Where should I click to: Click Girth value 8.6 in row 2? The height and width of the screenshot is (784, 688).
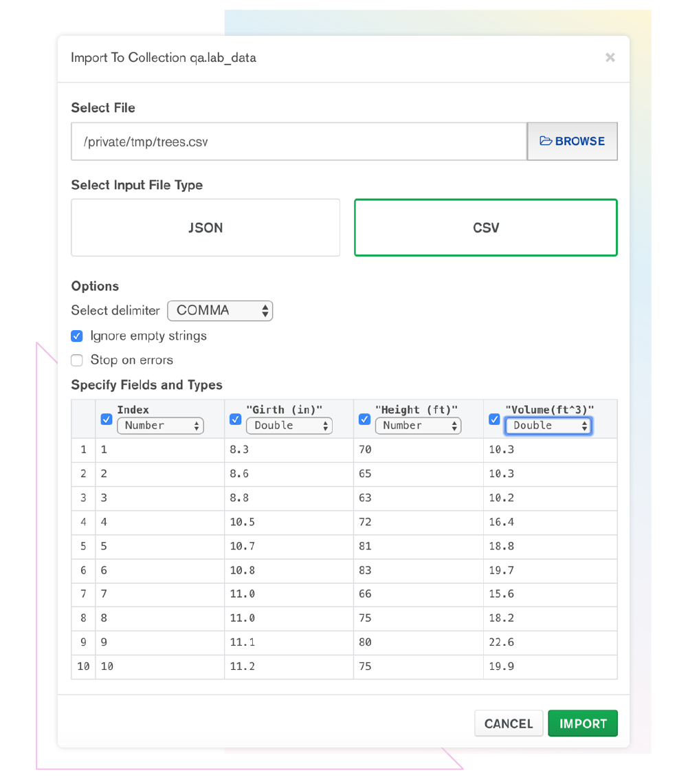[239, 474]
